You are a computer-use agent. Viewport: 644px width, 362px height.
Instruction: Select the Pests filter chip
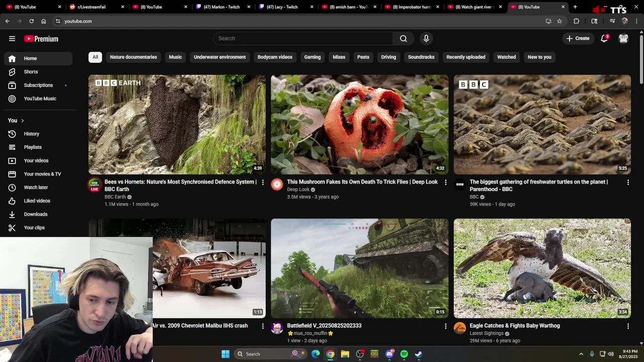click(363, 57)
